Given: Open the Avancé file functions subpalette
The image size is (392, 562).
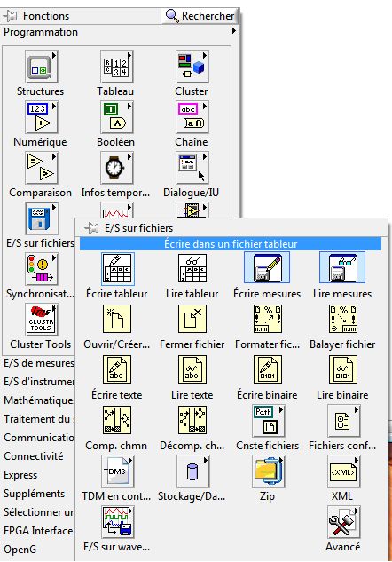Looking at the screenshot, I should 344,522.
